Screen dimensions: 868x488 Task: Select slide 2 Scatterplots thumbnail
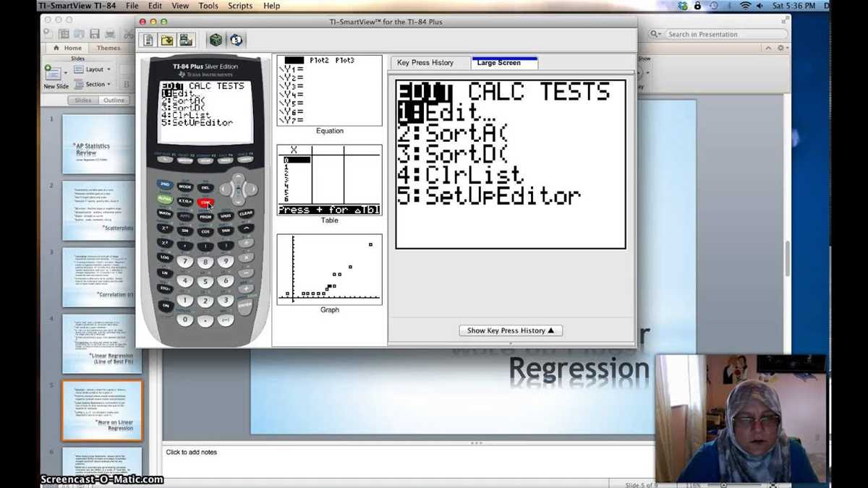102,210
